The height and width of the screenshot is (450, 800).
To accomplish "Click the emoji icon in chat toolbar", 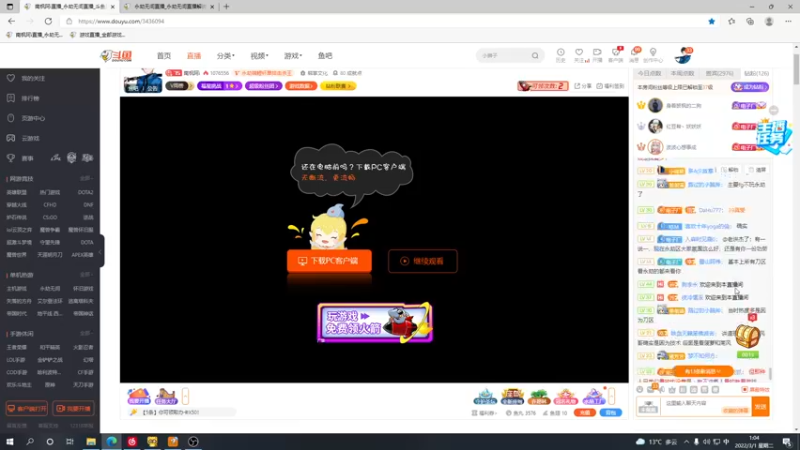I will pyautogui.click(x=640, y=390).
